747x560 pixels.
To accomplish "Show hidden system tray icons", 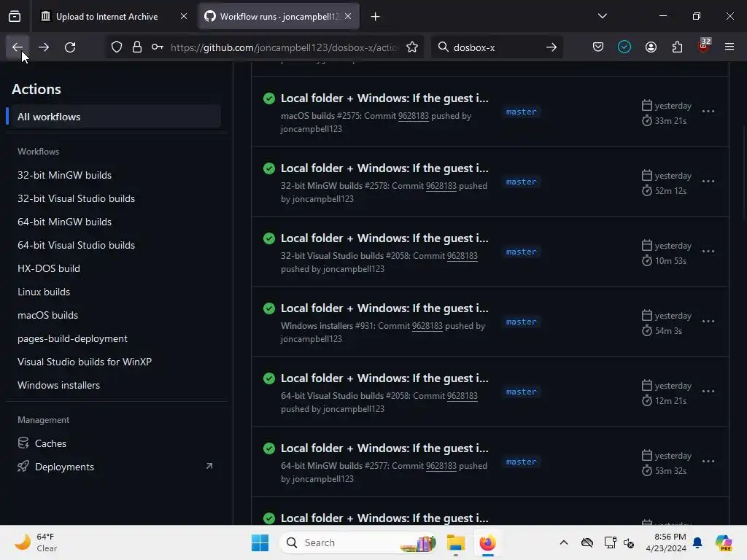I will pyautogui.click(x=564, y=542).
